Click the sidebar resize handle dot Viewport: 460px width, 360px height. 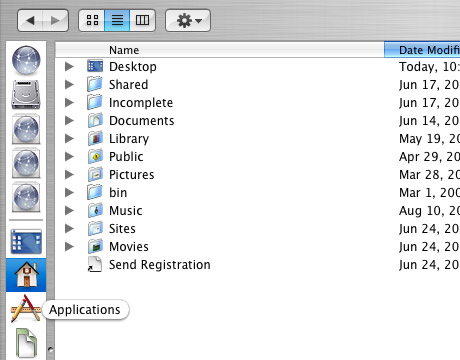coord(50,349)
